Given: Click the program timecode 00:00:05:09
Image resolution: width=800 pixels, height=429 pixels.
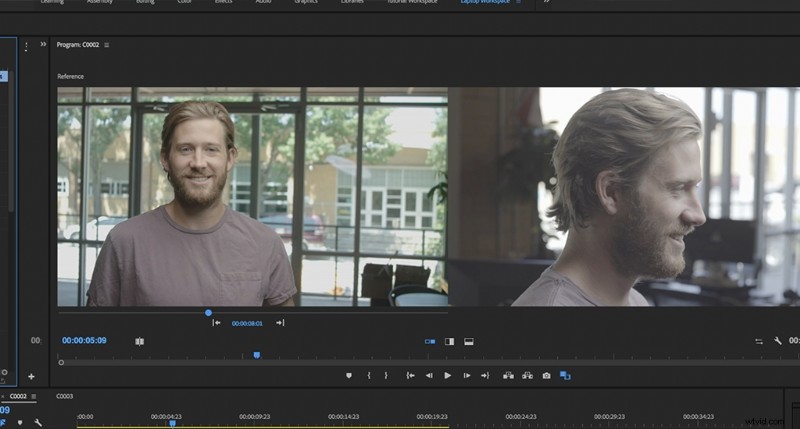Looking at the screenshot, I should pos(84,340).
